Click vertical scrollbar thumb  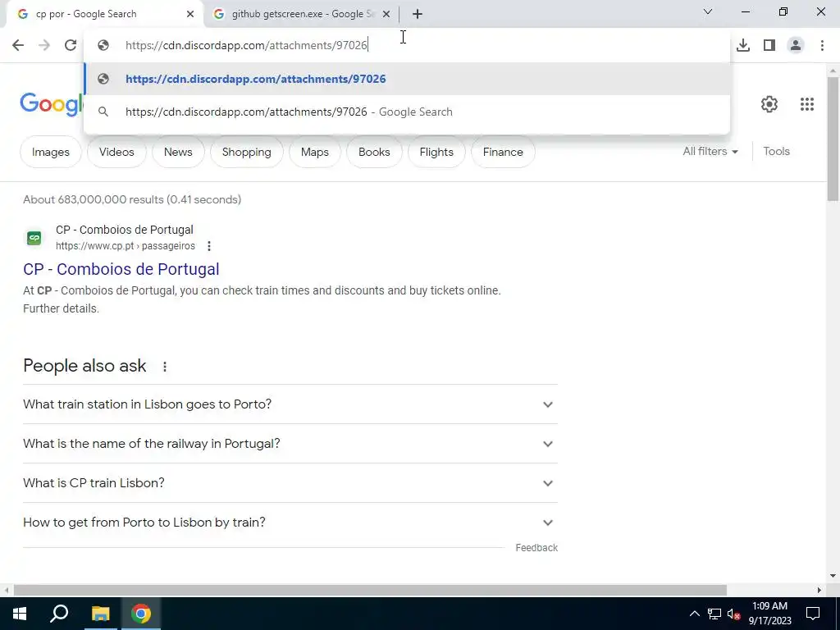click(833, 139)
